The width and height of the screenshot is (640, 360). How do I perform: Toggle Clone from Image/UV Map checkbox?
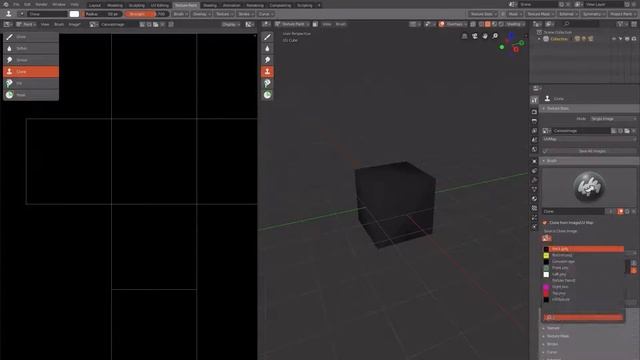(545, 223)
